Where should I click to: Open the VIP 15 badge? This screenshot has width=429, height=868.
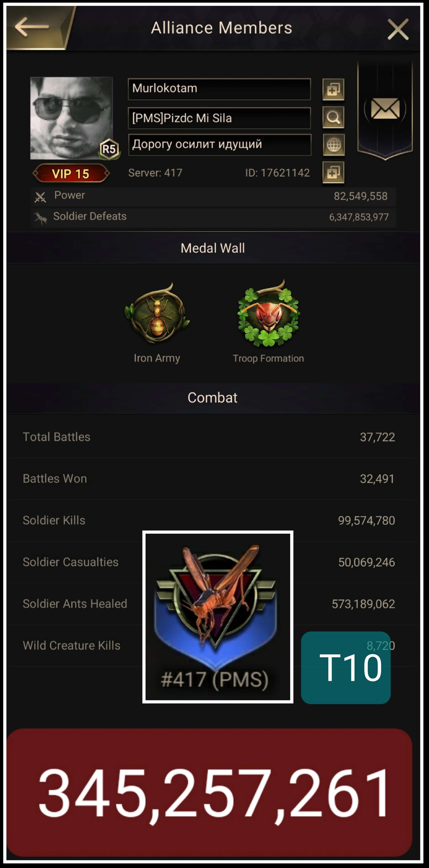pyautogui.click(x=71, y=173)
